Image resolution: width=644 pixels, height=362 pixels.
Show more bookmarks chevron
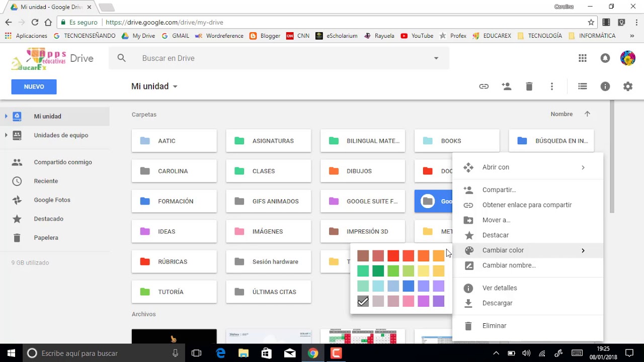tap(632, 36)
